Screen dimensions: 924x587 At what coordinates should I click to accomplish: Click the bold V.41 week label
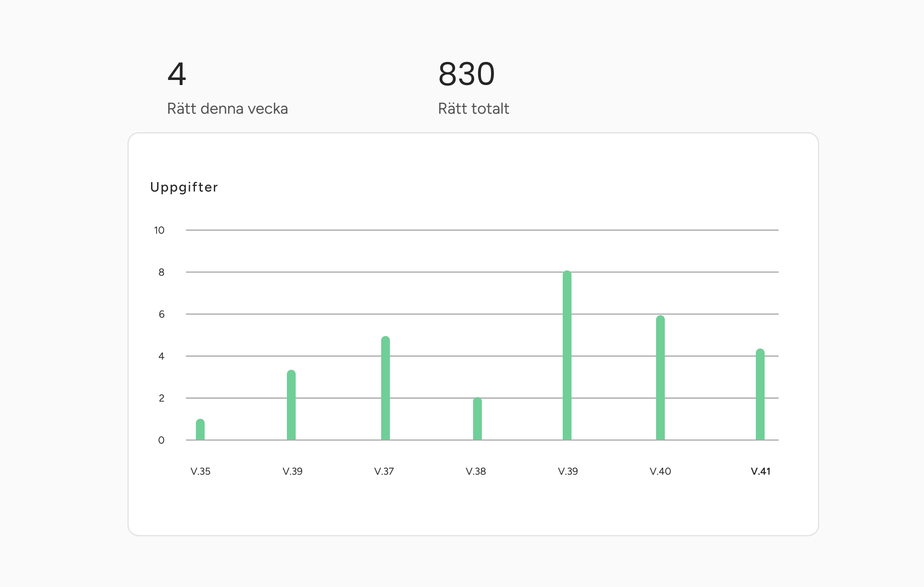tap(760, 471)
